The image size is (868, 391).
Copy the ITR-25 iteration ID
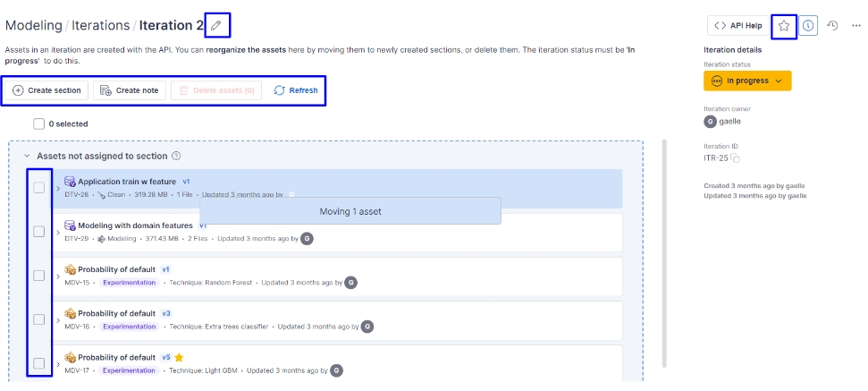coord(736,158)
